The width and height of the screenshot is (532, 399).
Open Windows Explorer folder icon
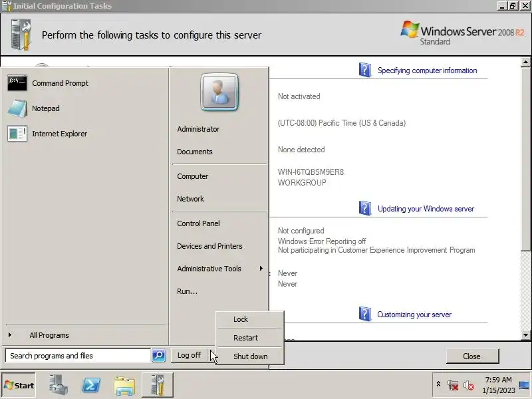click(x=124, y=386)
